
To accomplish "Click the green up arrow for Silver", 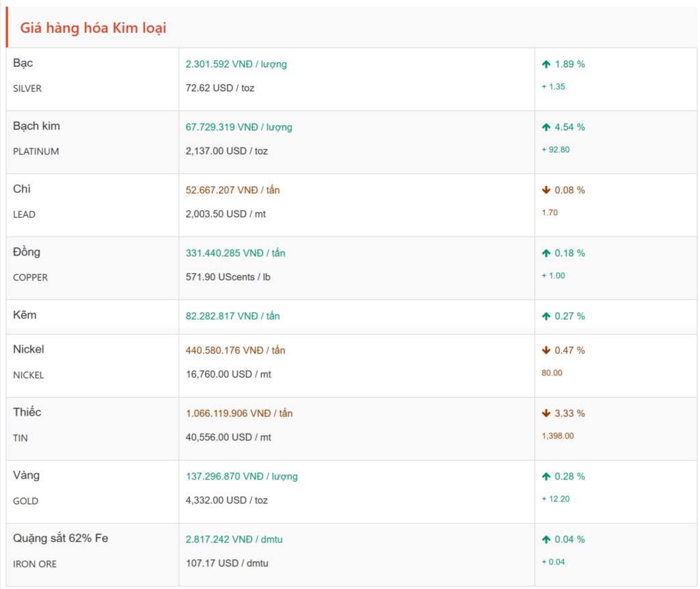I will [546, 64].
